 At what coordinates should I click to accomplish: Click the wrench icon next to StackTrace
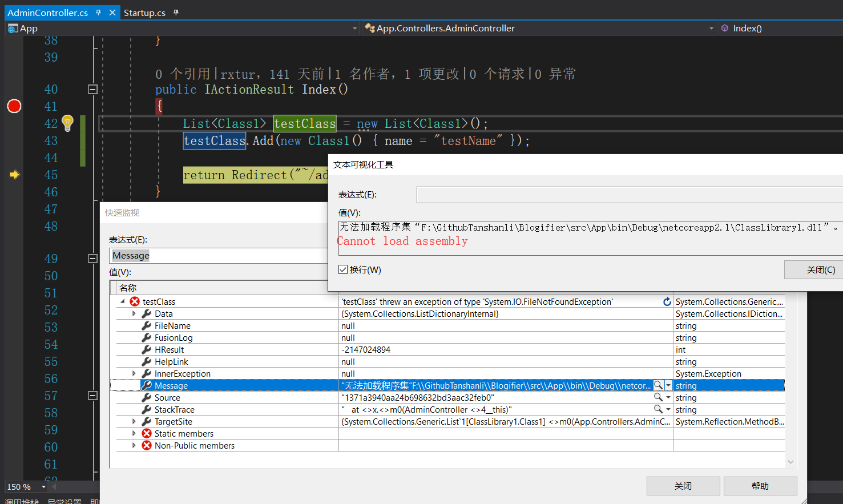(x=147, y=409)
